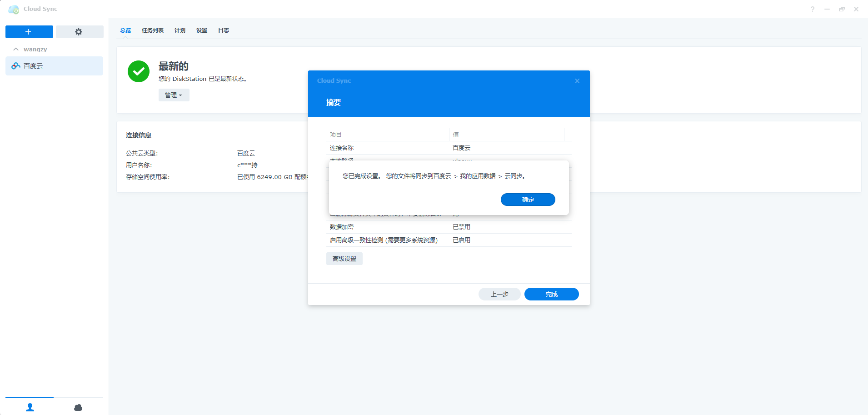Open the 设置 tab
This screenshot has width=868, height=415.
tap(202, 30)
